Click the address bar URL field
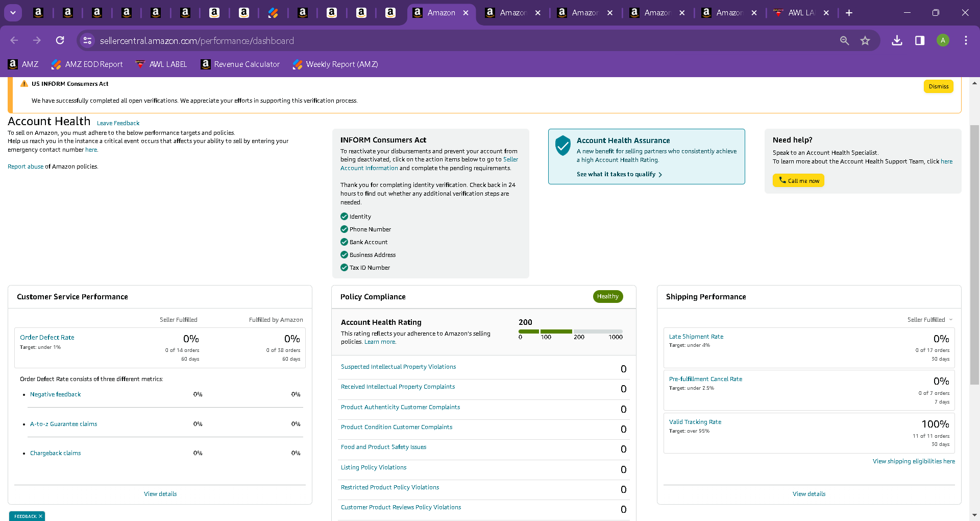The image size is (980, 521). point(459,41)
